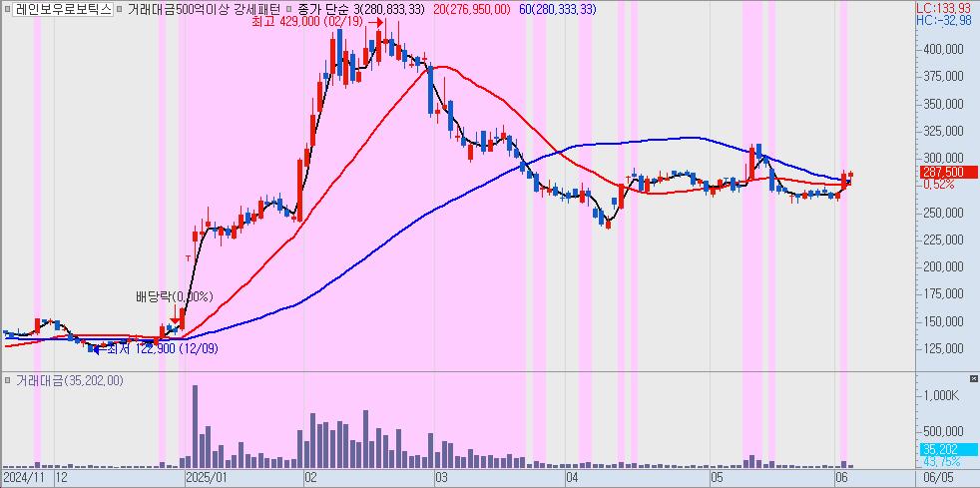Select the 레인보우로보틱스 stock name label
The width and height of the screenshot is (980, 488).
(x=63, y=9)
